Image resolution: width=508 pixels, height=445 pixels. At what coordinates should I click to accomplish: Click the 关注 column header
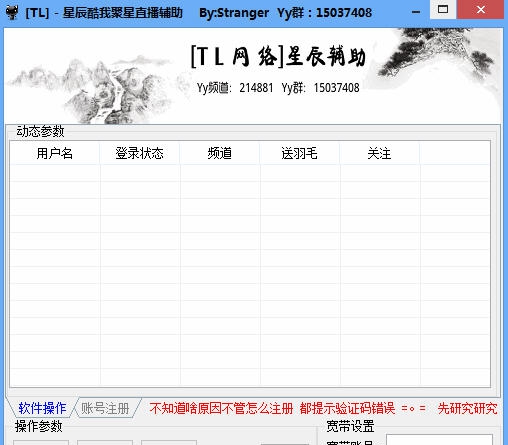coord(379,153)
